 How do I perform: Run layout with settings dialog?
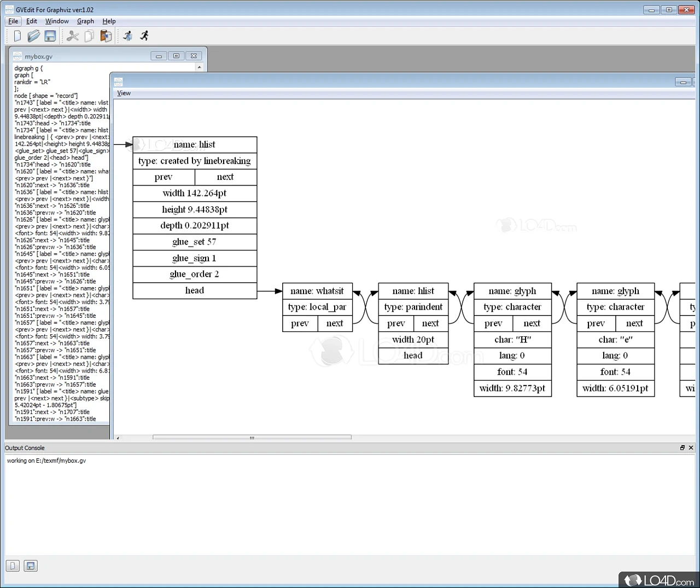[x=127, y=36]
